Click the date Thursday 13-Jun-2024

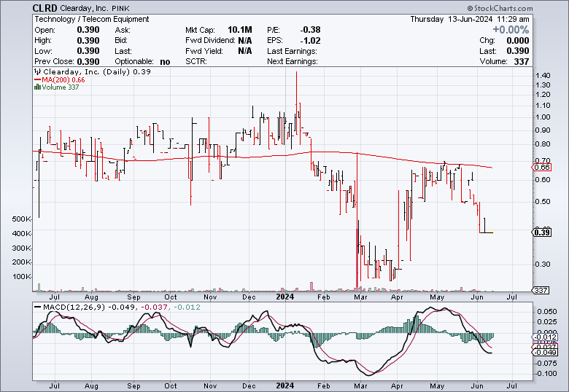[x=452, y=19]
